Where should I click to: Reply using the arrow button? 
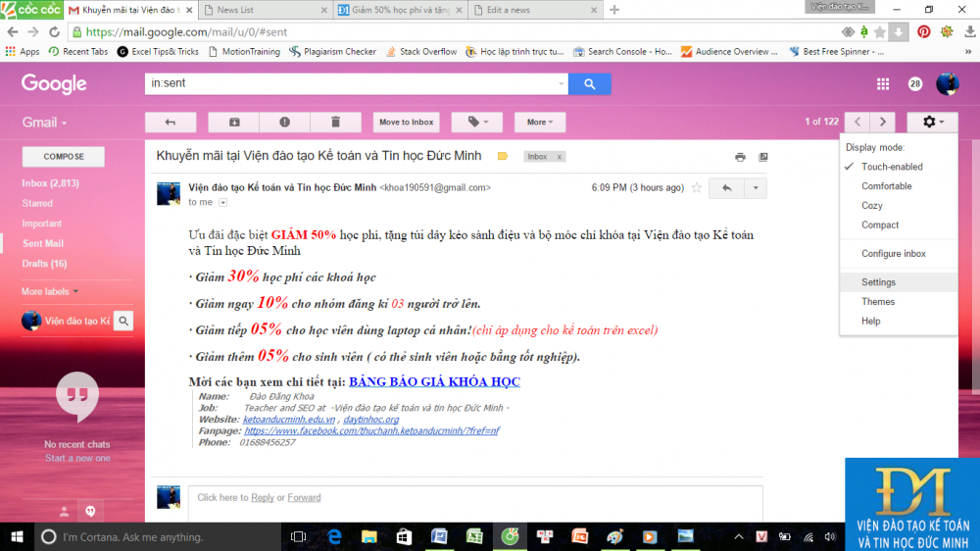726,187
